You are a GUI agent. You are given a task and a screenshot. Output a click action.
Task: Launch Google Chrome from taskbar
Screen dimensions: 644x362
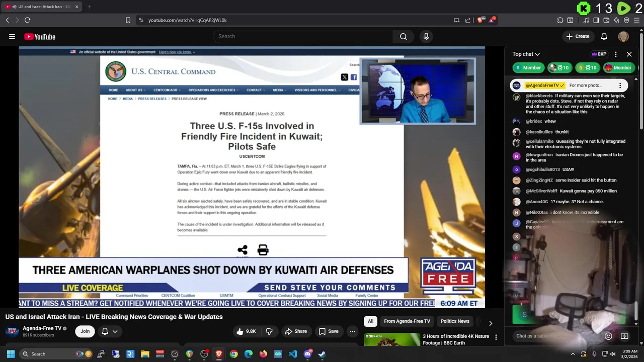coord(233,354)
